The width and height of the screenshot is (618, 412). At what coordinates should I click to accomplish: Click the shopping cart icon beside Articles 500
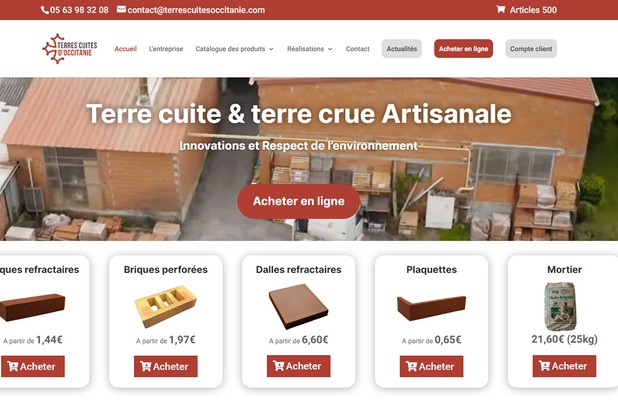[x=500, y=9]
